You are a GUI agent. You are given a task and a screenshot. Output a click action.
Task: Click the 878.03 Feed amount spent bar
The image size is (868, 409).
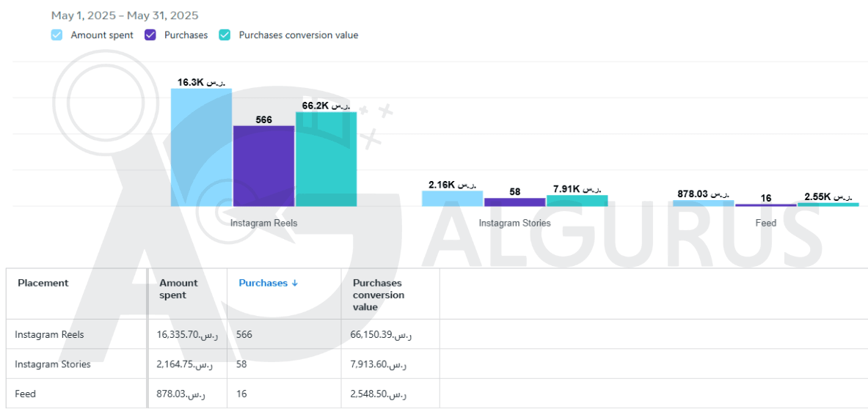[x=703, y=203]
